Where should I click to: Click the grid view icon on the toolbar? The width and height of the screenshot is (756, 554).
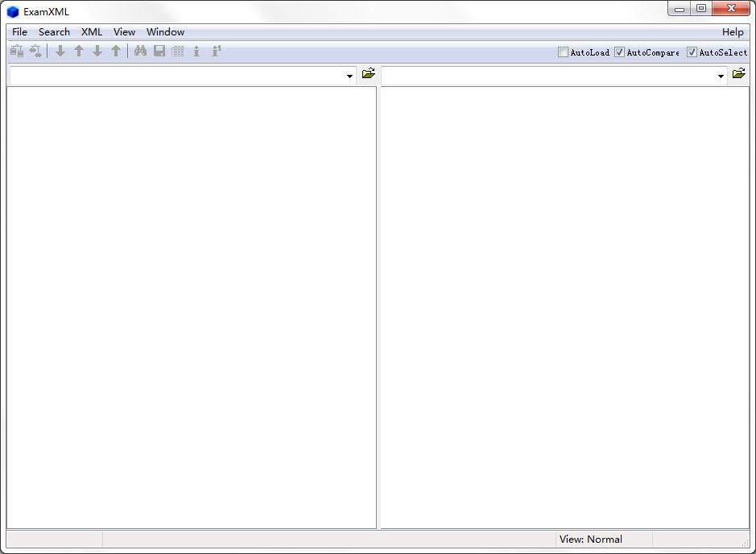coord(178,51)
